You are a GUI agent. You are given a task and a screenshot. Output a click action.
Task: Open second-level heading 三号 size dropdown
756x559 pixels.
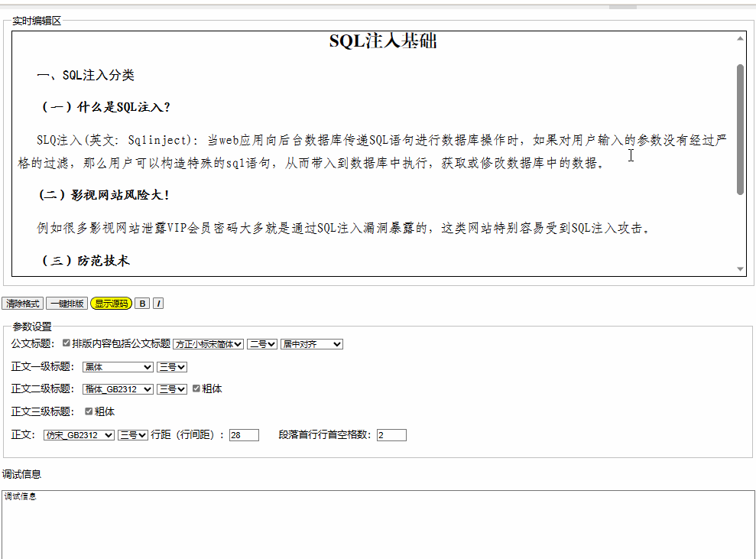172,389
